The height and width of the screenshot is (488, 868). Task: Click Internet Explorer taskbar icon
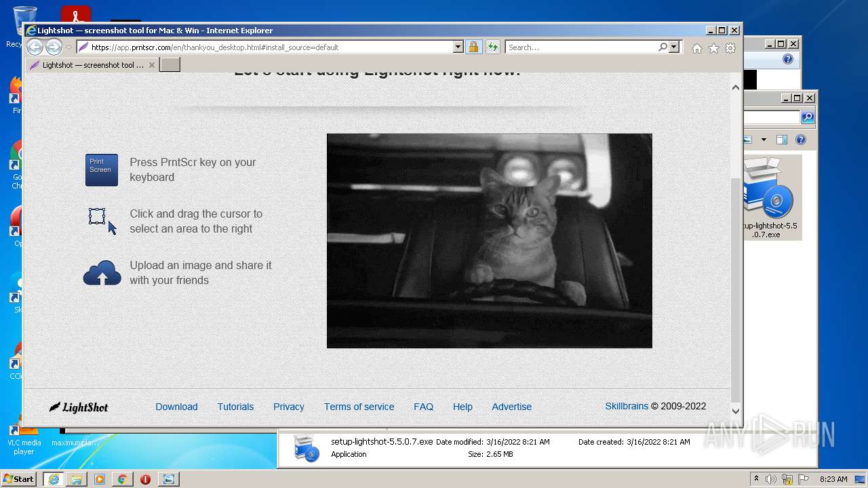[x=54, y=479]
